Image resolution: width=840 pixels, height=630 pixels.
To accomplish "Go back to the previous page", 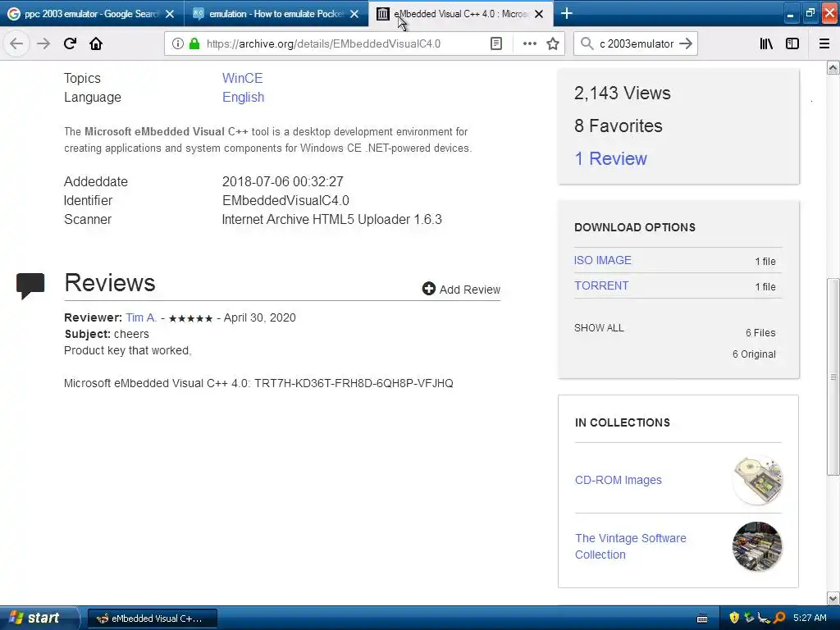I will pyautogui.click(x=16, y=43).
